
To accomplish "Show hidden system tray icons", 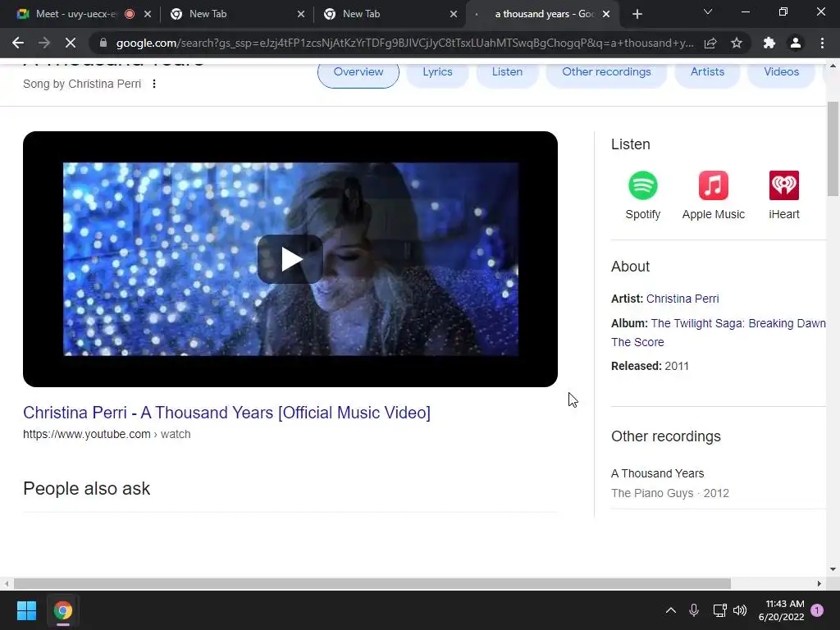I will tap(671, 610).
